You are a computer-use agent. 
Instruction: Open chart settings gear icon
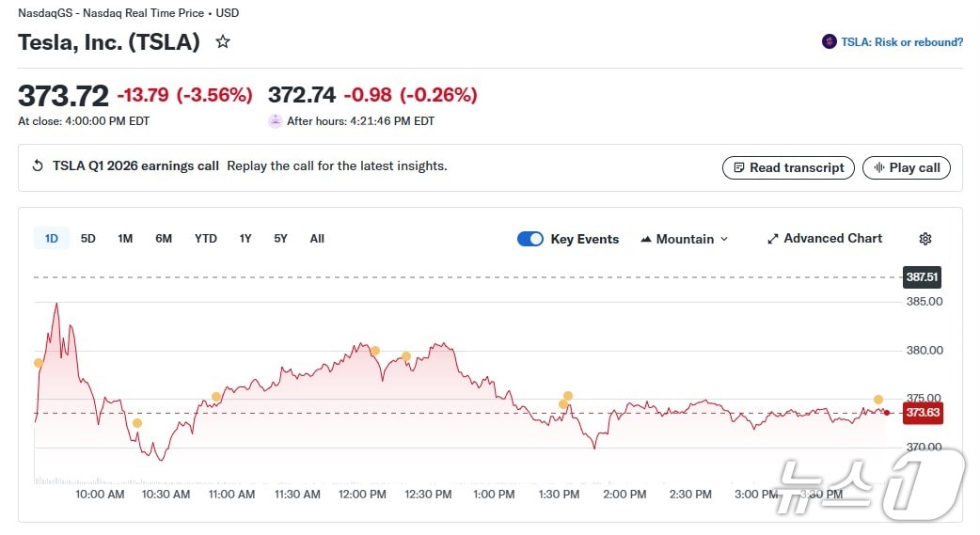(x=925, y=239)
